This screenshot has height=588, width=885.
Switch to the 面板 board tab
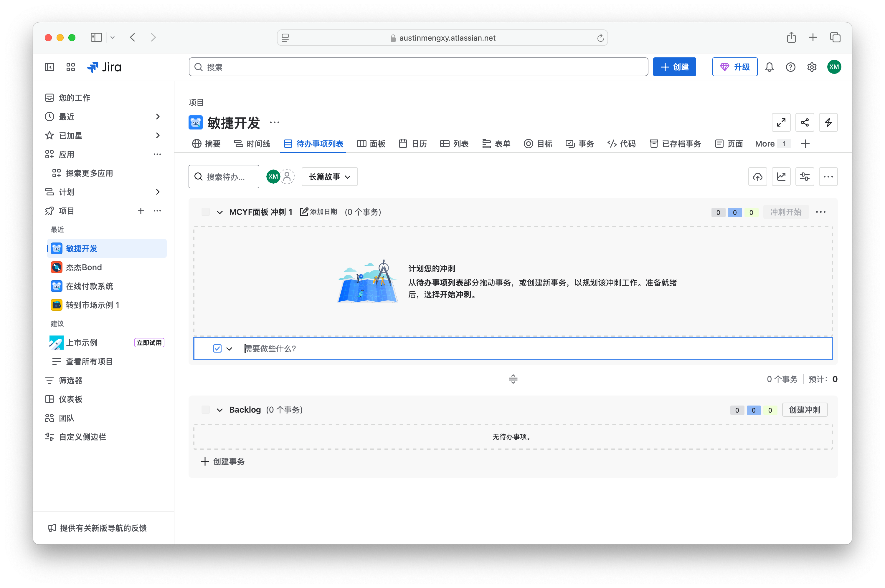pos(371,144)
